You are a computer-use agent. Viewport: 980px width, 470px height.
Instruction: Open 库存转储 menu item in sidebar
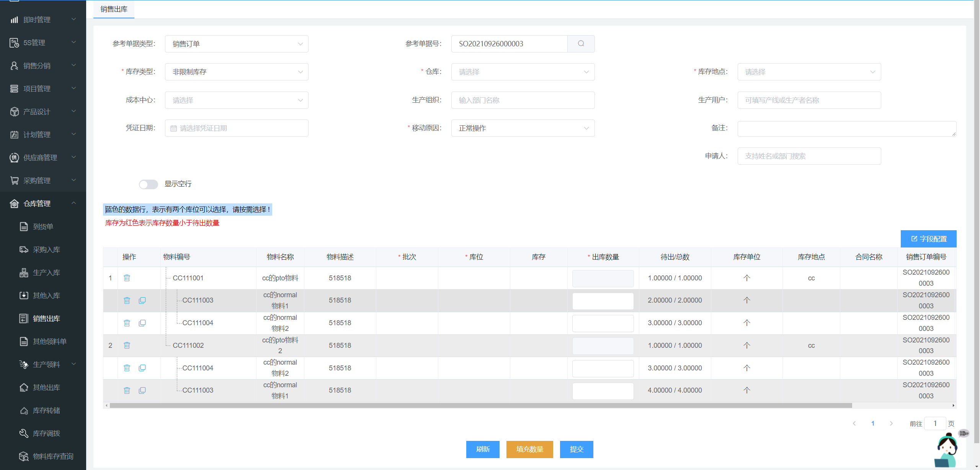[46, 410]
